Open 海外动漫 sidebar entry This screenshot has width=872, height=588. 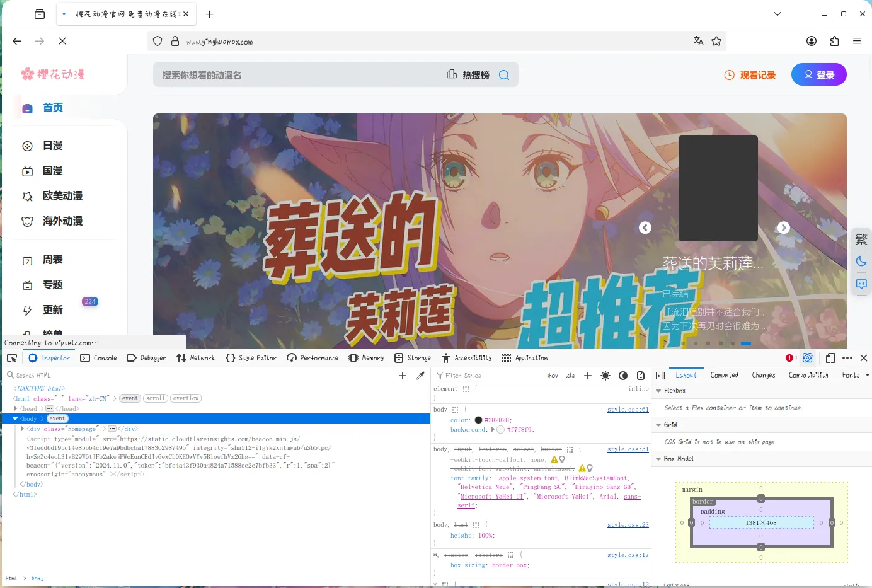pos(53,221)
